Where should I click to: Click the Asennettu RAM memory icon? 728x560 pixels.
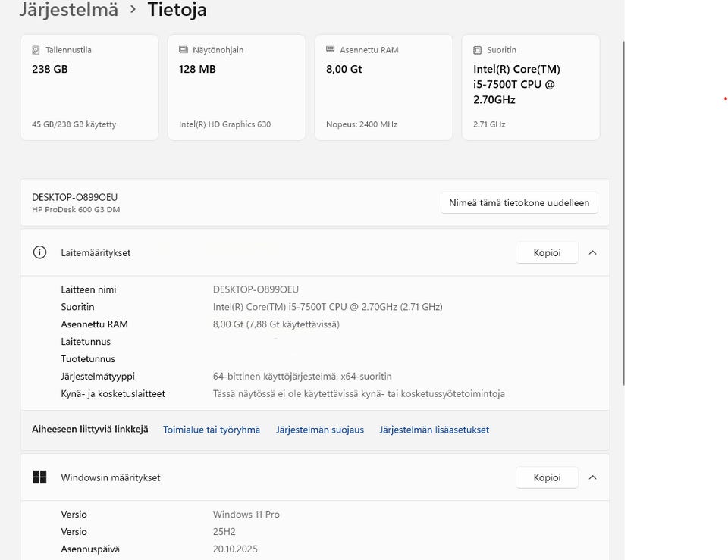(x=330, y=49)
